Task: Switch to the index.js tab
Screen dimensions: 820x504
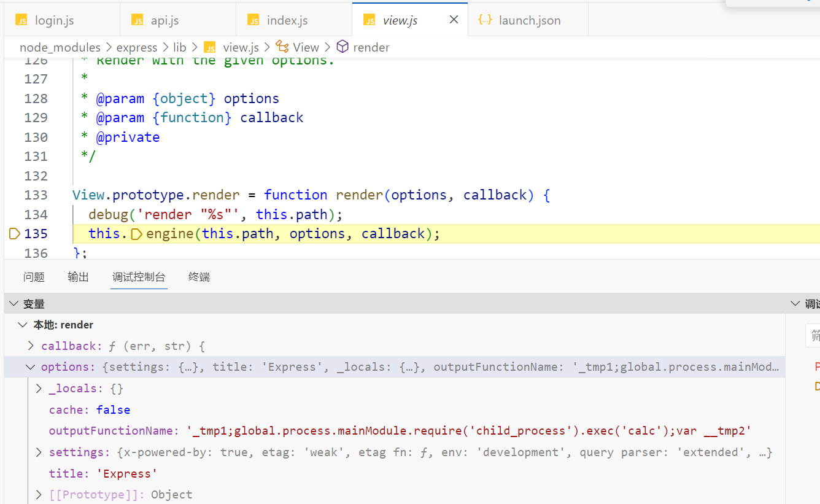Action: click(x=294, y=20)
